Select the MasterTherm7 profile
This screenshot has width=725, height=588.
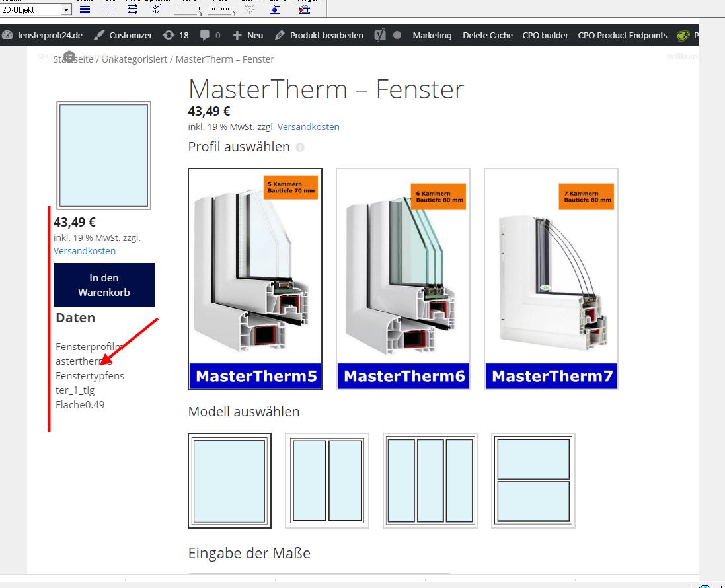pos(551,279)
